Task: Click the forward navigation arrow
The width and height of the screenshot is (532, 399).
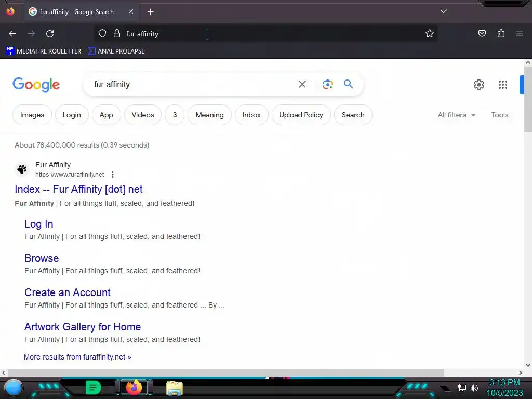Action: tap(31, 34)
